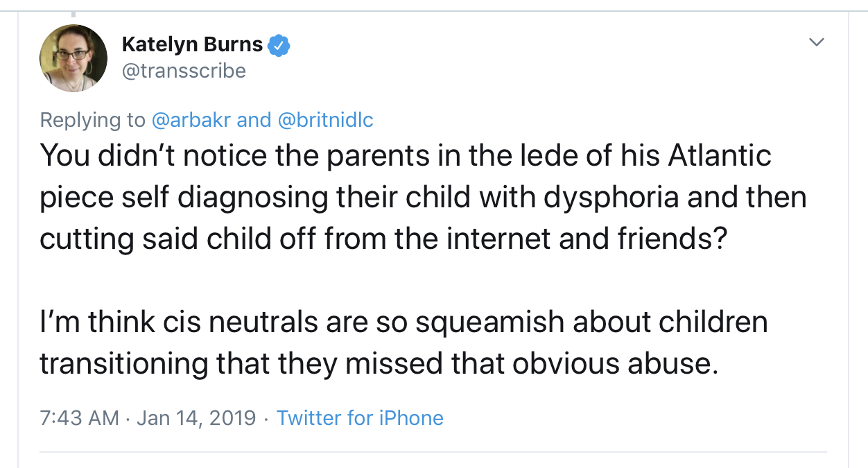Open the tweet options chevron menu
This screenshot has width=868, height=468.
(817, 43)
